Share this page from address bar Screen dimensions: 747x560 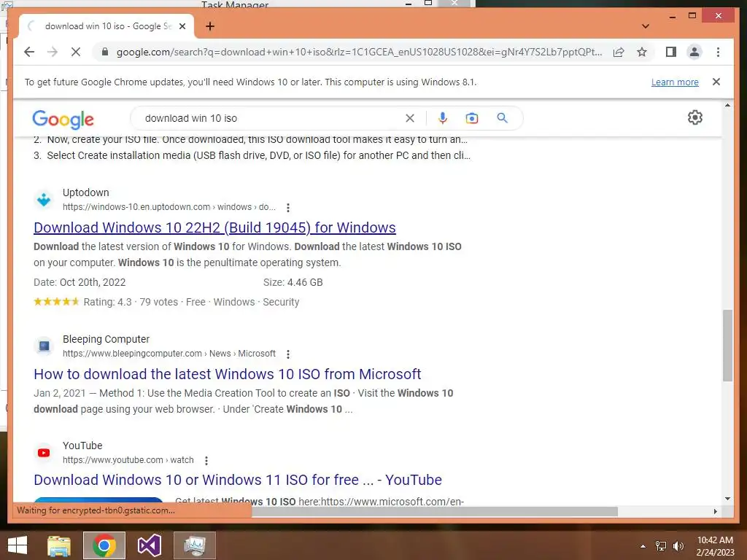click(x=619, y=52)
